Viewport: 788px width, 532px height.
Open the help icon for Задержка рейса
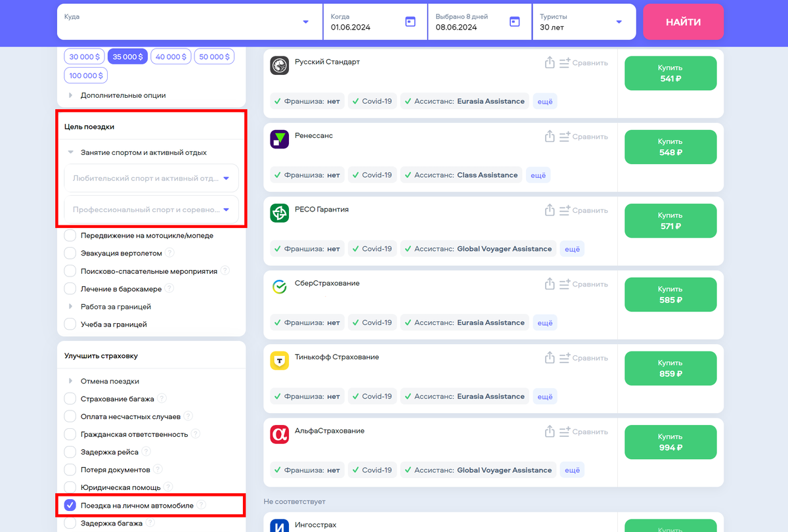[146, 452]
